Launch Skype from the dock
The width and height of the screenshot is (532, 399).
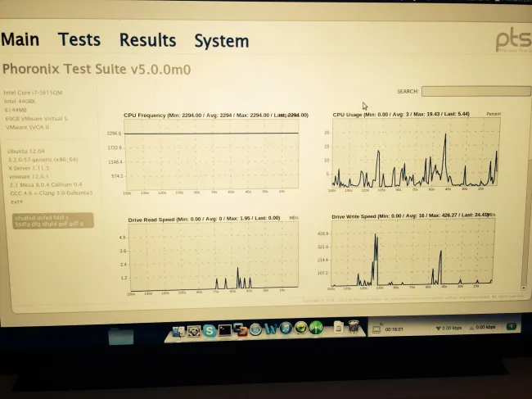click(x=210, y=330)
